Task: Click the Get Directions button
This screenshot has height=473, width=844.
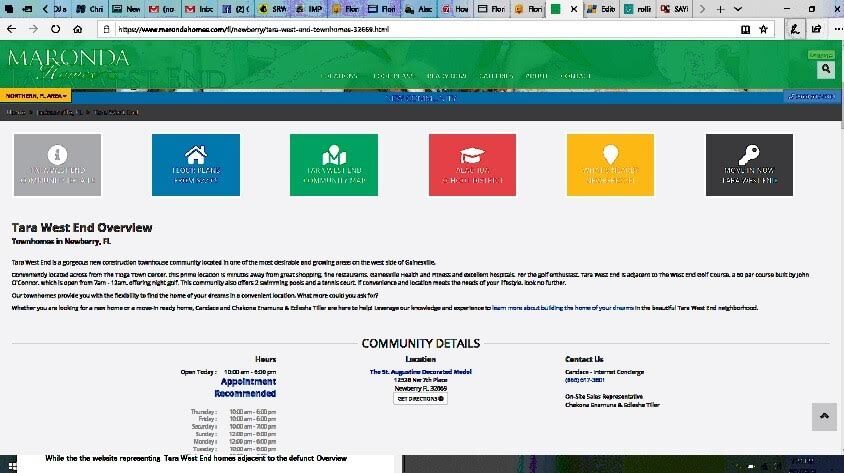Action: pos(420,398)
